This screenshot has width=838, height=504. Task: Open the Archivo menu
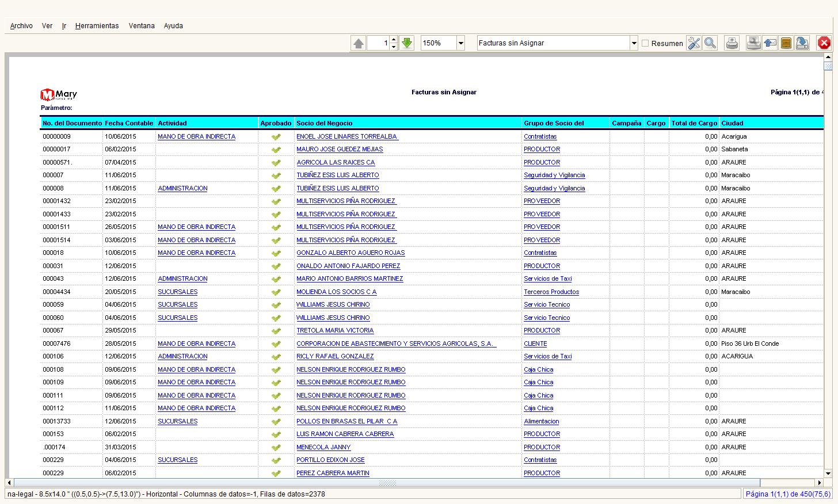21,26
